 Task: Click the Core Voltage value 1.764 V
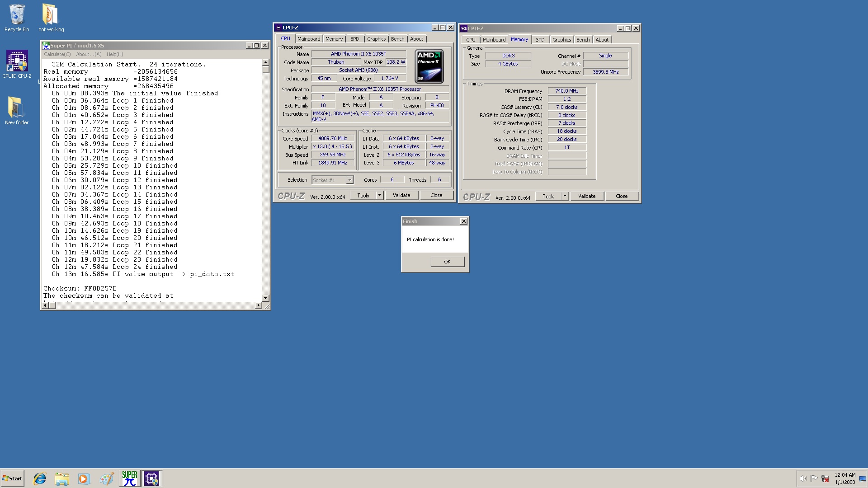[390, 78]
